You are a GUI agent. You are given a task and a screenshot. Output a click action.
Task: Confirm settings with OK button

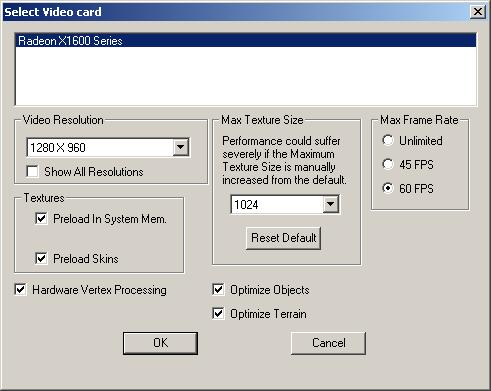[x=160, y=343]
